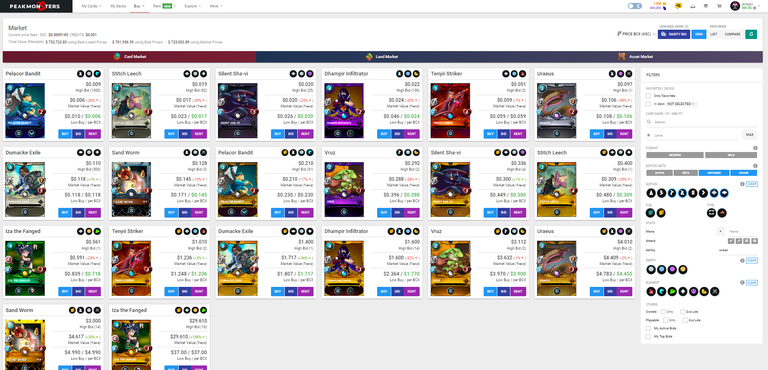Screen dimensions: 768x370
Task: Open the shopping cart icon
Action: pyautogui.click(x=719, y=6)
